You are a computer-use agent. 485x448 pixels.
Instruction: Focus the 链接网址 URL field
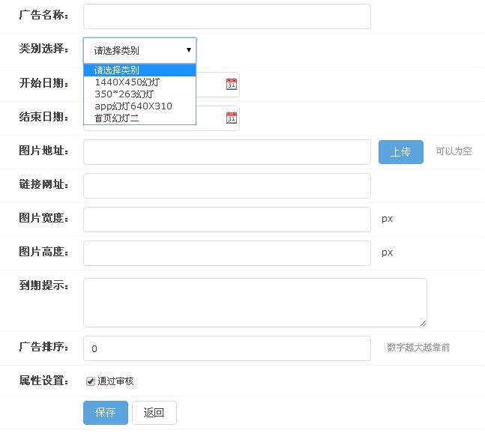pos(226,186)
